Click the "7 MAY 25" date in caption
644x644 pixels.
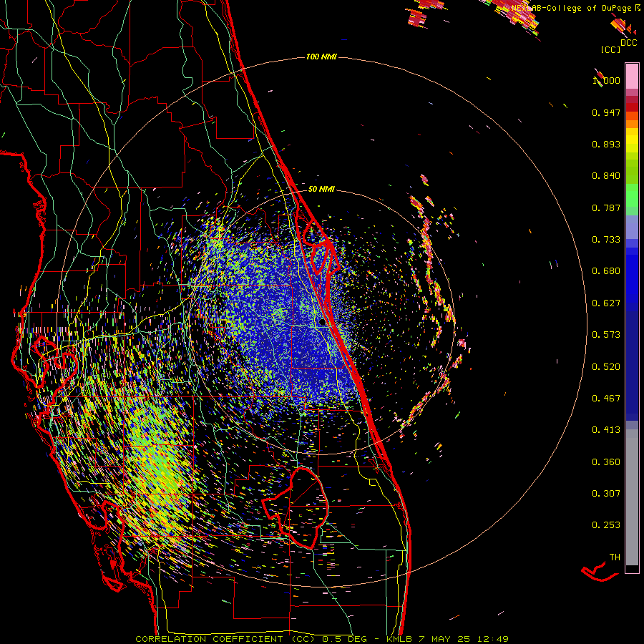pyautogui.click(x=445, y=639)
